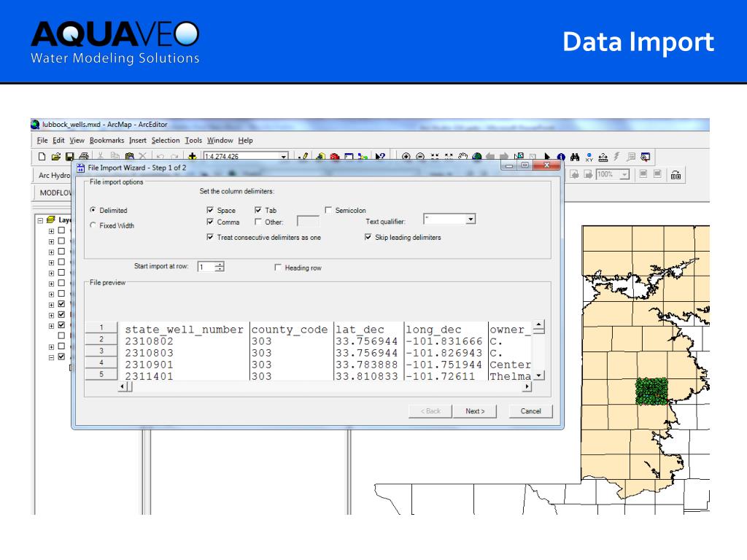Open the Editor toolbar pencil icon
The height and width of the screenshot is (560, 747).
(303, 156)
